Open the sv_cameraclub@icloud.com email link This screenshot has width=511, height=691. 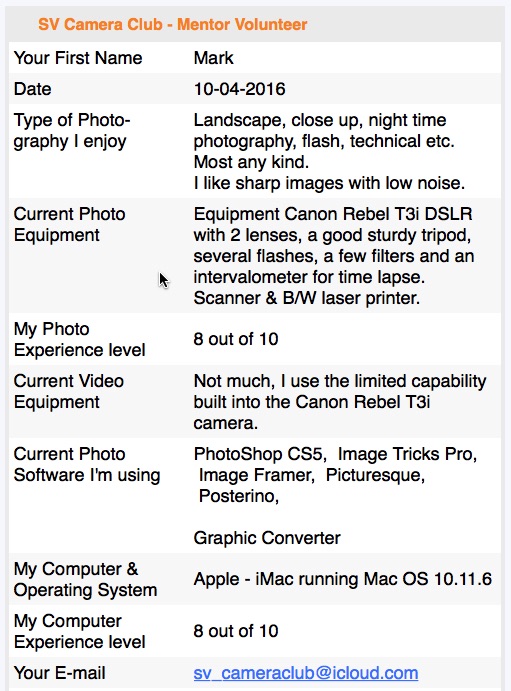coord(306,673)
